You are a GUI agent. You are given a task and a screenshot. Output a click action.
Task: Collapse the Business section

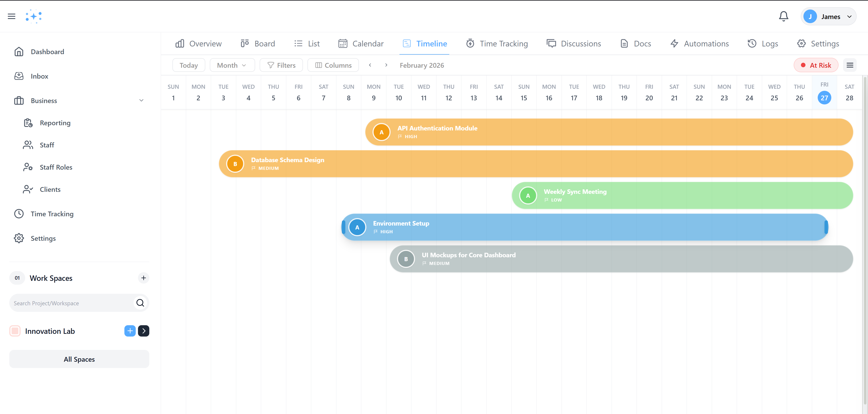141,100
